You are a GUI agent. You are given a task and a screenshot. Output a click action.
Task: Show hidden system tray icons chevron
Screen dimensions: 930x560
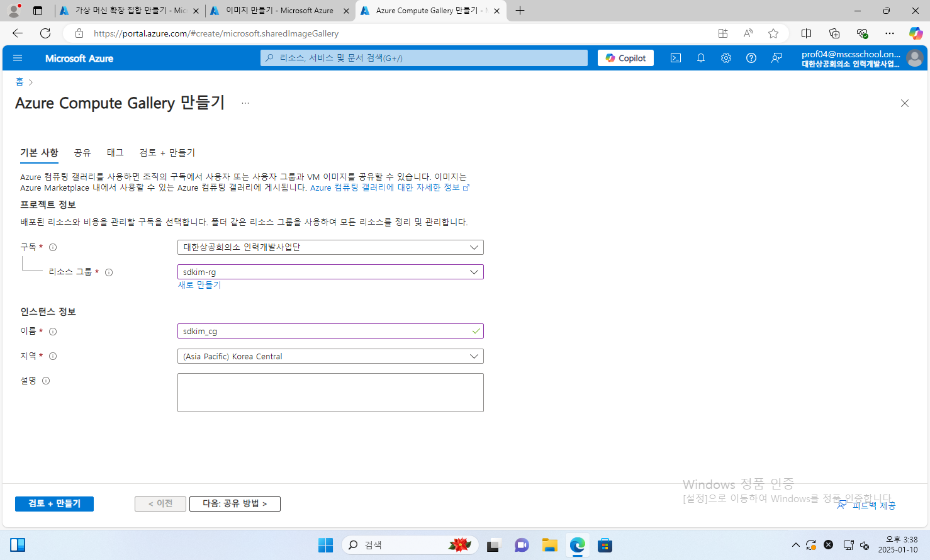tap(795, 545)
